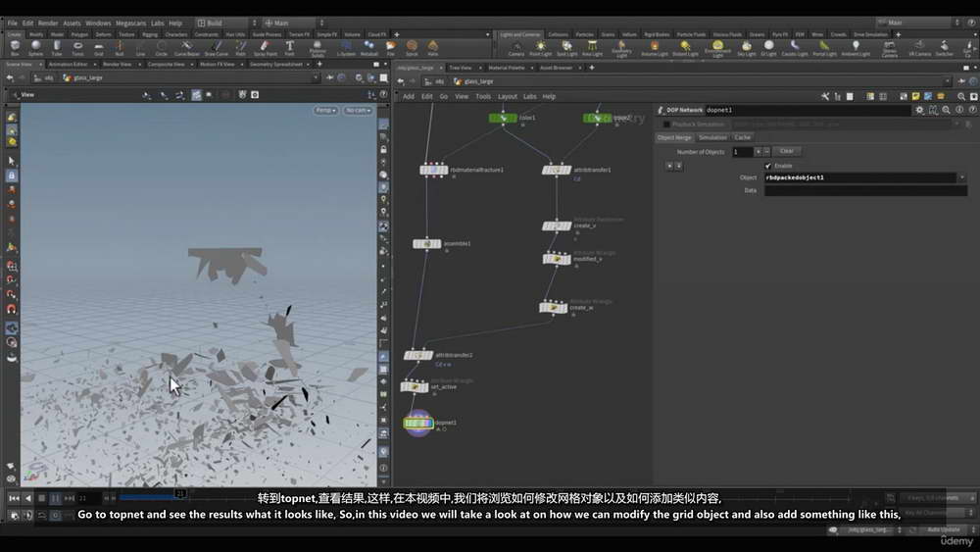
Task: Add an Area Light from the shelf
Action: (592, 48)
